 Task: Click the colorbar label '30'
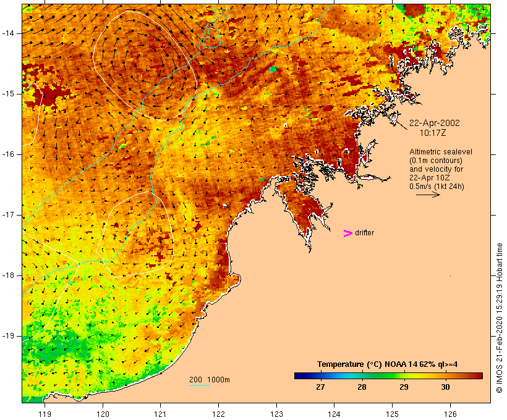tap(445, 387)
